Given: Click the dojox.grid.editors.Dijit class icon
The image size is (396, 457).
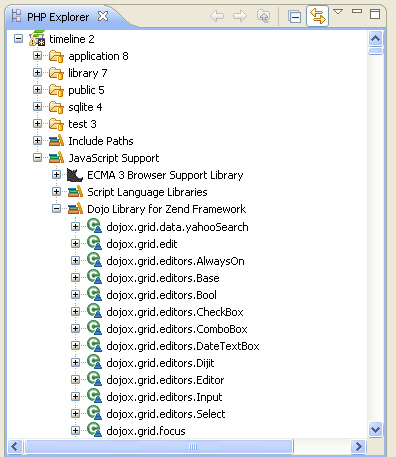Looking at the screenshot, I should tap(94, 362).
